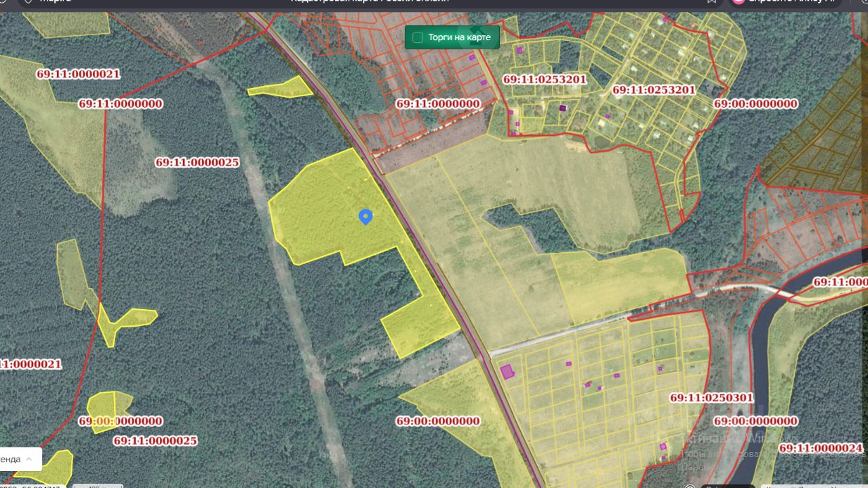The width and height of the screenshot is (868, 488).
Task: Select the largest purple building footprint marker
Action: tap(507, 371)
